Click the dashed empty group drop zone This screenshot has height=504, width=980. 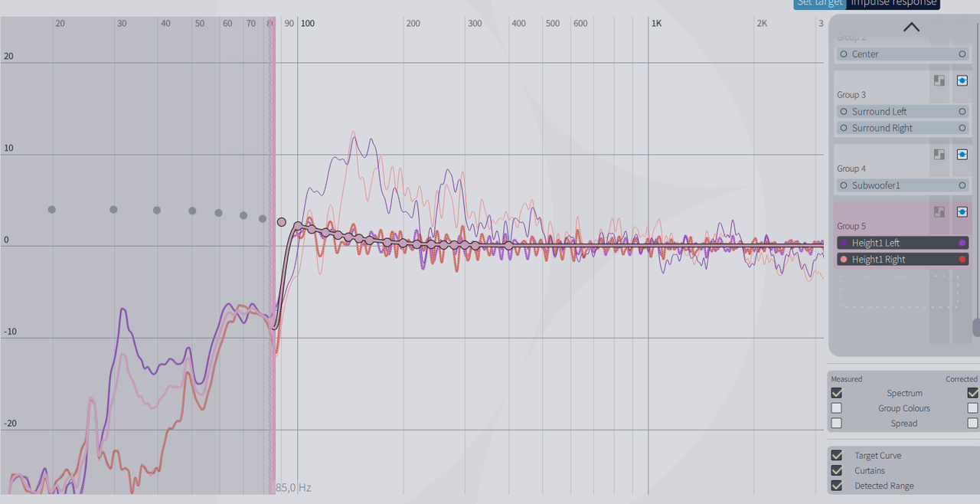[900, 291]
